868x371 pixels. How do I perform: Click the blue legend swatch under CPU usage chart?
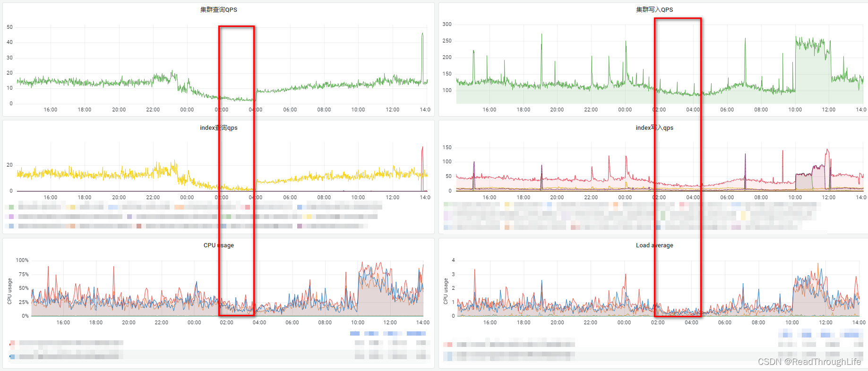coord(12,356)
